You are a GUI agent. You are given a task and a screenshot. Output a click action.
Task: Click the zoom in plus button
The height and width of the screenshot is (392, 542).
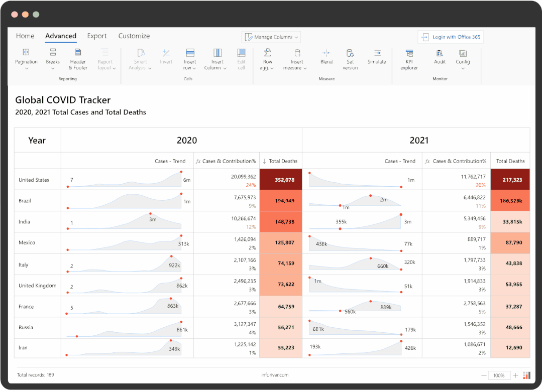[515, 375]
